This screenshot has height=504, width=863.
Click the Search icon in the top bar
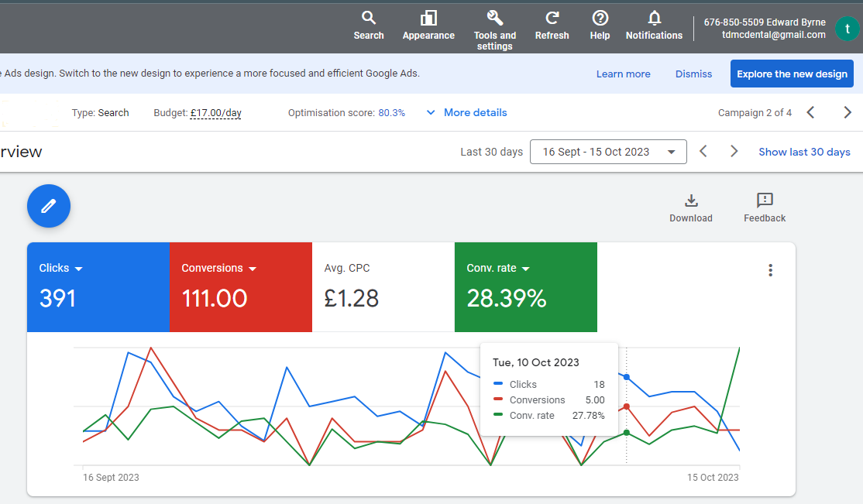click(x=369, y=26)
